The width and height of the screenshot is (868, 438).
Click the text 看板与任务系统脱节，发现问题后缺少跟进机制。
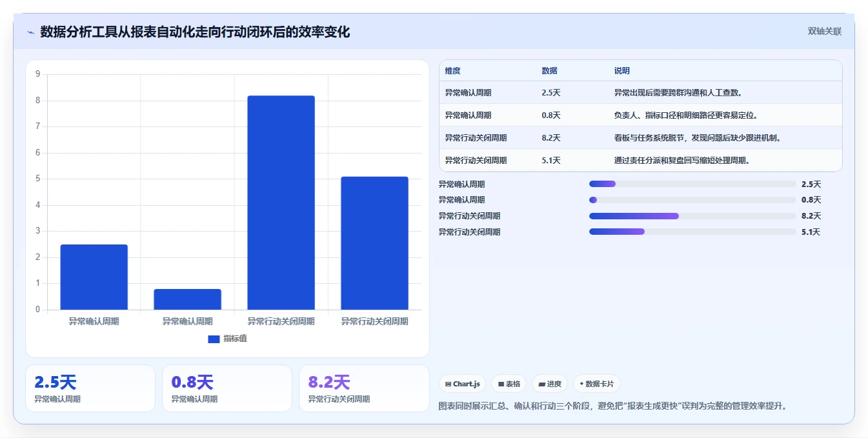(x=698, y=138)
